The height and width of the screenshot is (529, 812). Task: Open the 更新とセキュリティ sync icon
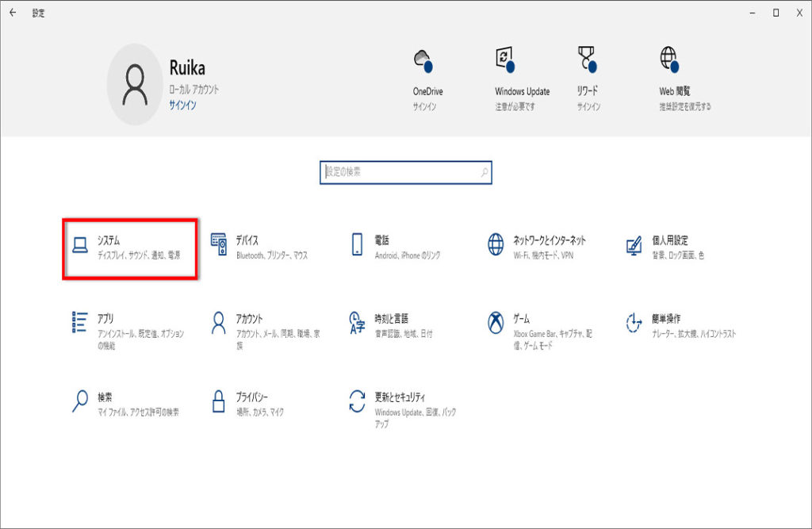357,401
